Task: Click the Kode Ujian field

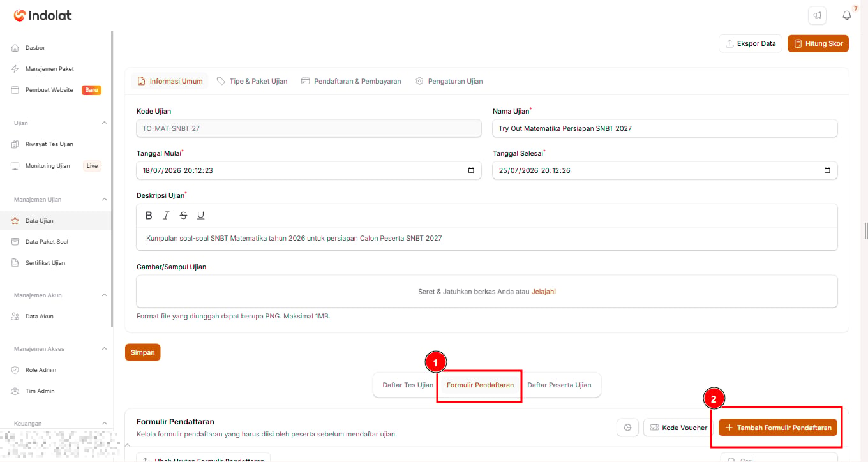Action: click(309, 128)
